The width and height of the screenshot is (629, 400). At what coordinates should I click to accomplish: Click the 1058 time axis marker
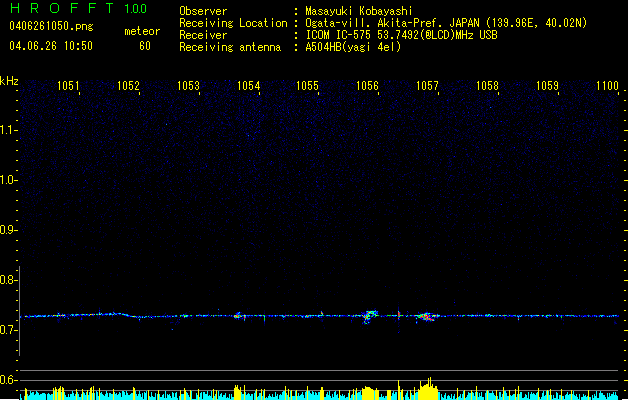[487, 86]
